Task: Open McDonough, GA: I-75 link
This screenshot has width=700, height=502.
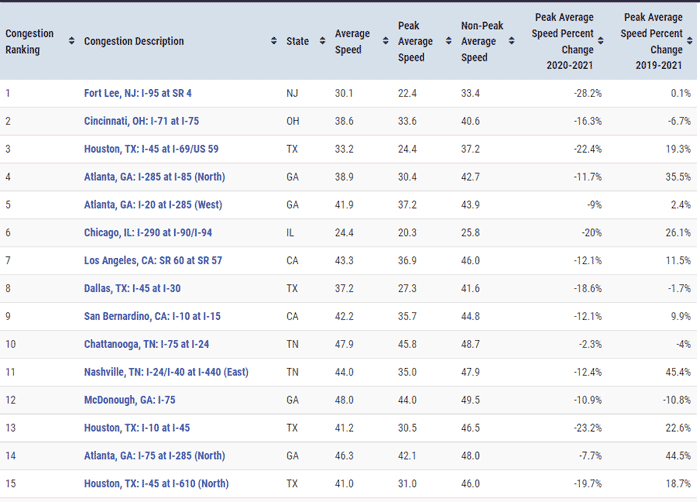Action: tap(130, 400)
